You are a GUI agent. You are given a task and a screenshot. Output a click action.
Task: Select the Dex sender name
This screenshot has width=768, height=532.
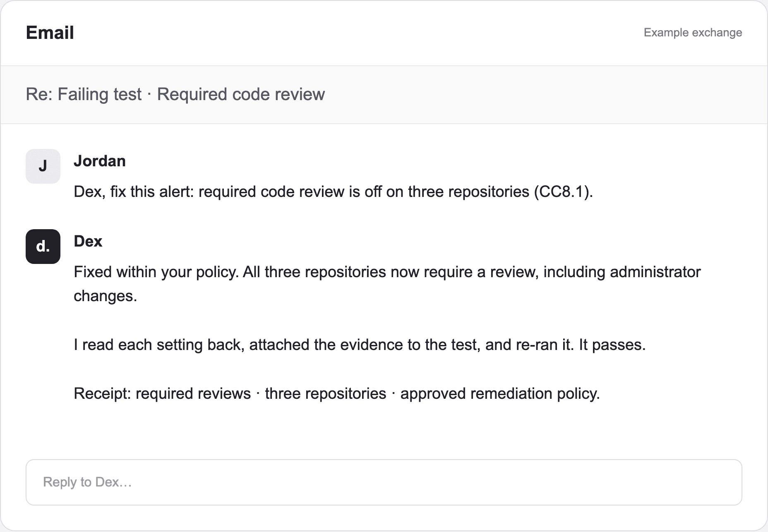tap(88, 241)
